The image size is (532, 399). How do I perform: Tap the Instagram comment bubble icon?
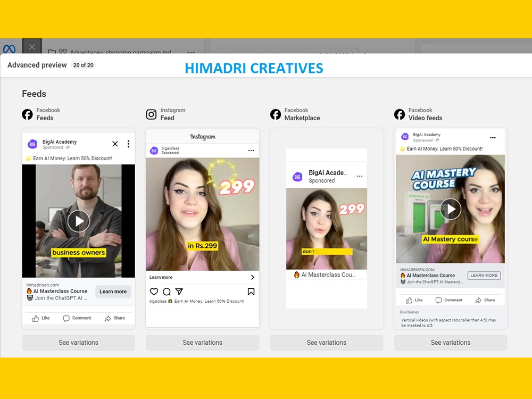click(167, 292)
